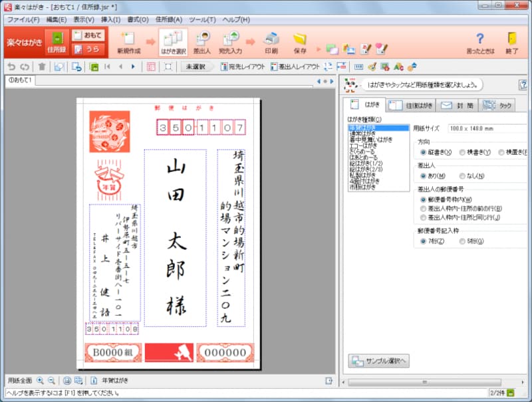The width and height of the screenshot is (532, 402).
Task: Click the 新規作成 (New) toolbar icon
Action: pyautogui.click(x=130, y=41)
